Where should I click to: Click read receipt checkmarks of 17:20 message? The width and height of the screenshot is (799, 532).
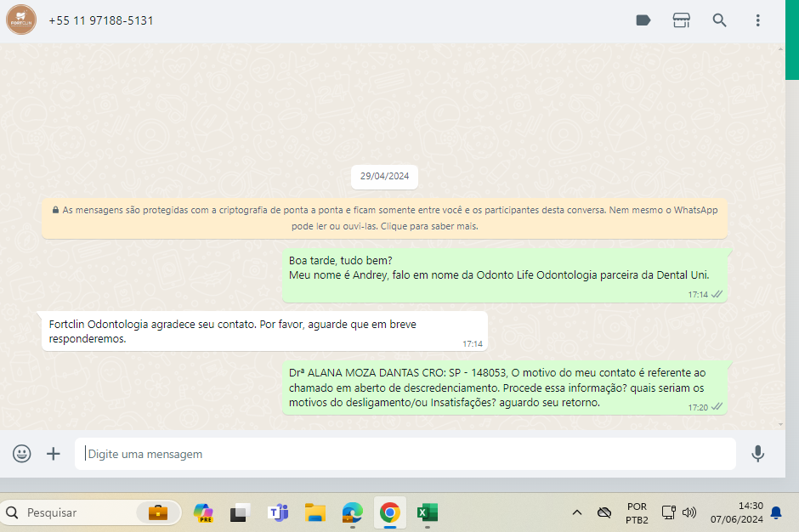[717, 406]
